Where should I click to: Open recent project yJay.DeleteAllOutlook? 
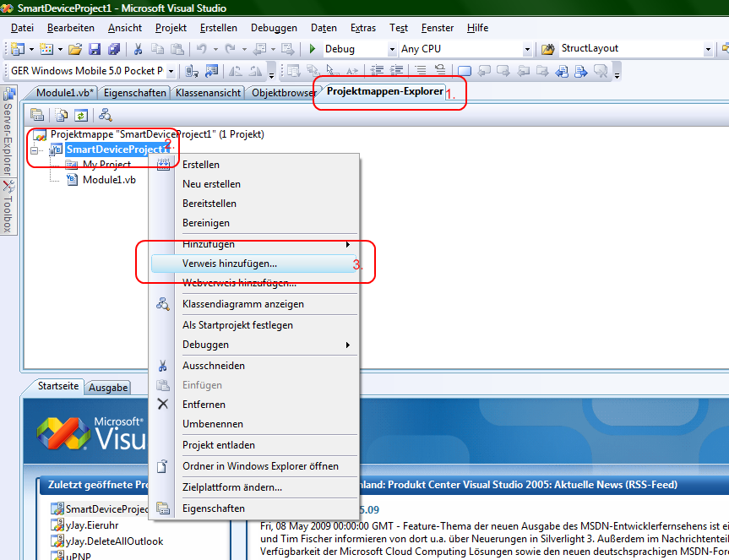(114, 541)
